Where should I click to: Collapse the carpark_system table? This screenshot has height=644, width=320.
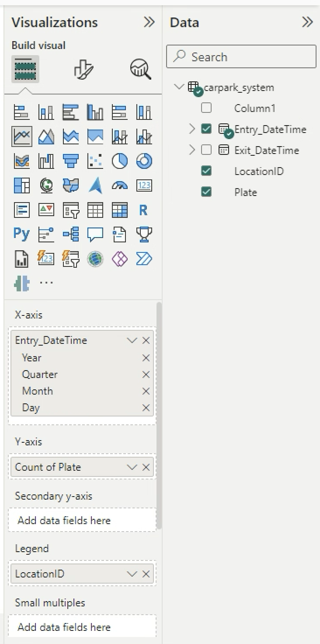coord(178,87)
